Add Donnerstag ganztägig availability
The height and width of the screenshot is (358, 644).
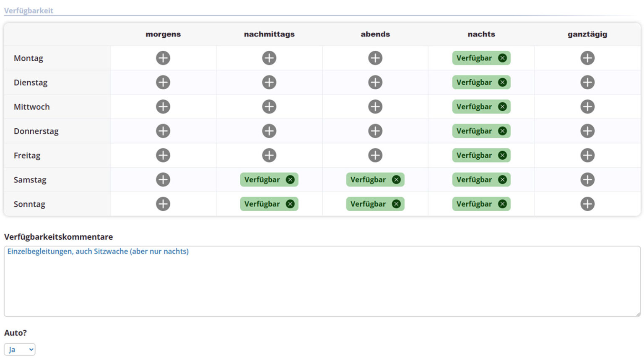587,131
